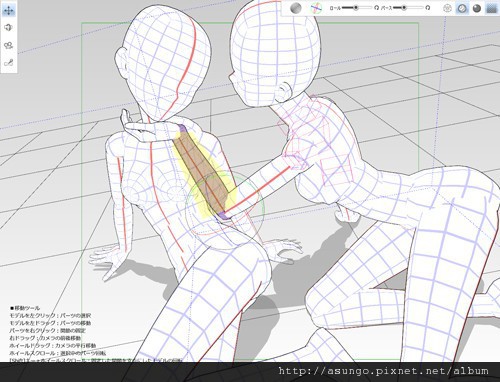Click the faint circular icon right of perspective reset

pos(447,8)
